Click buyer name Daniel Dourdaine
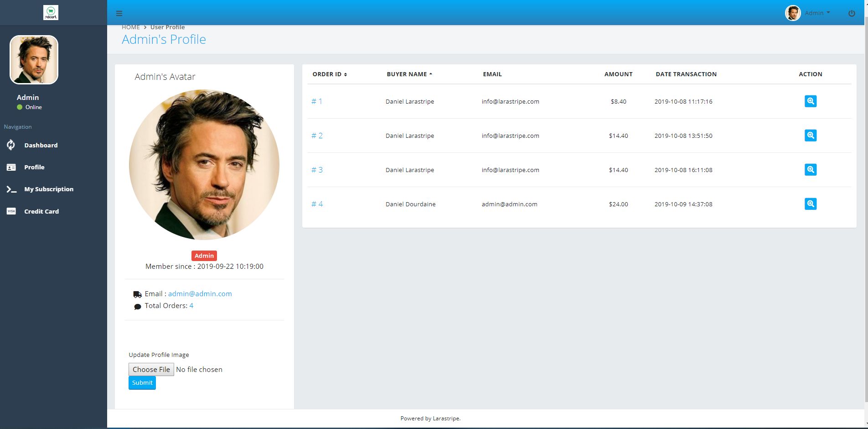Image resolution: width=868 pixels, height=429 pixels. 411,204
